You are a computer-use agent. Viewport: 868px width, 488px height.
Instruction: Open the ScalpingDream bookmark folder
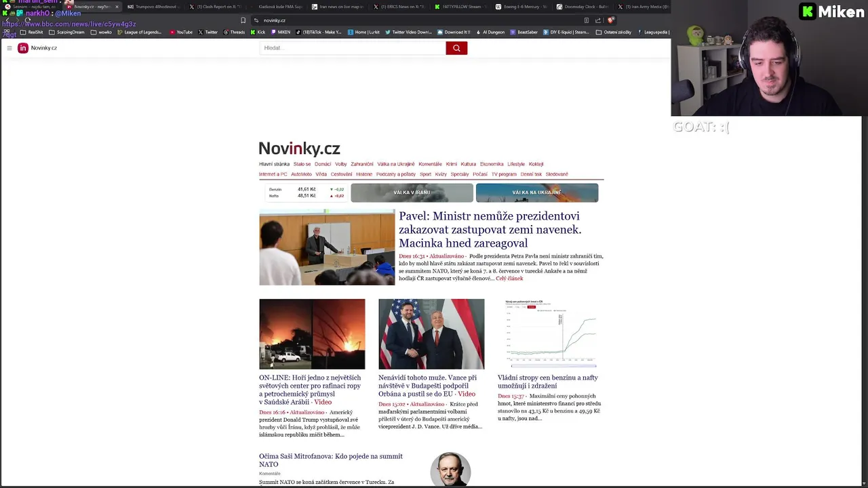[66, 32]
